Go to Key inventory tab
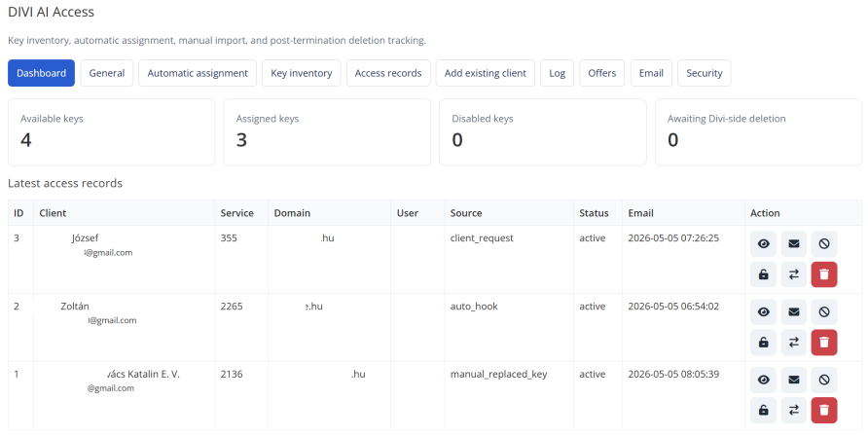The width and height of the screenshot is (868, 437). click(x=301, y=73)
